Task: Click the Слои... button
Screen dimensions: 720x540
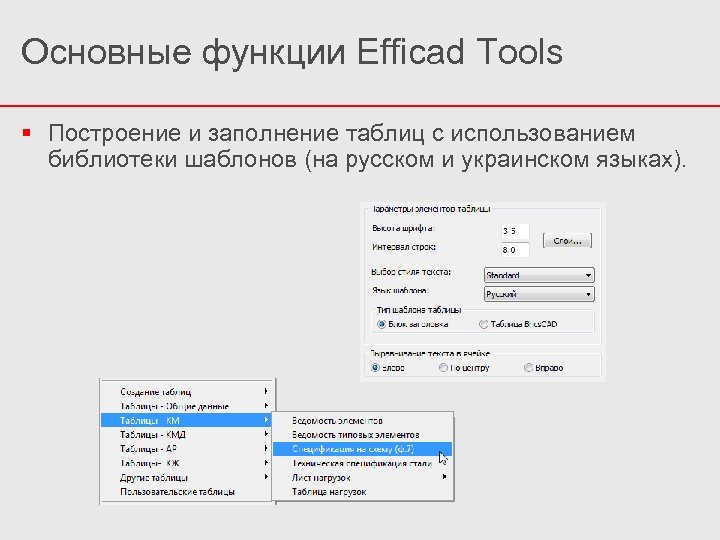Action: pyautogui.click(x=567, y=241)
